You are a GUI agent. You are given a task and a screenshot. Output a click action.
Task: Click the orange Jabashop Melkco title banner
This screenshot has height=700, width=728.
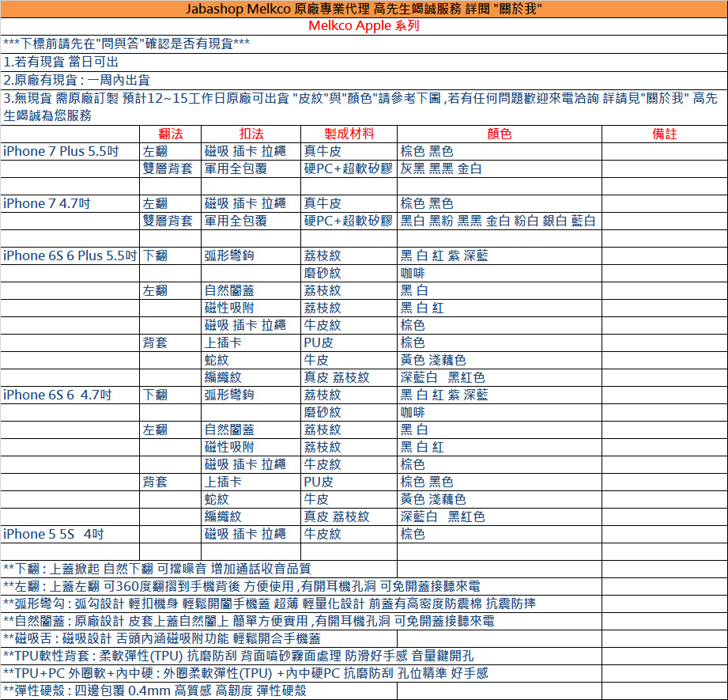(364, 9)
